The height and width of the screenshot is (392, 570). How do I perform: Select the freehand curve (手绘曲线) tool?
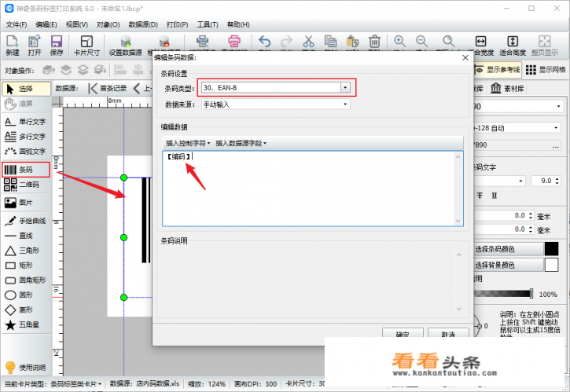click(26, 221)
